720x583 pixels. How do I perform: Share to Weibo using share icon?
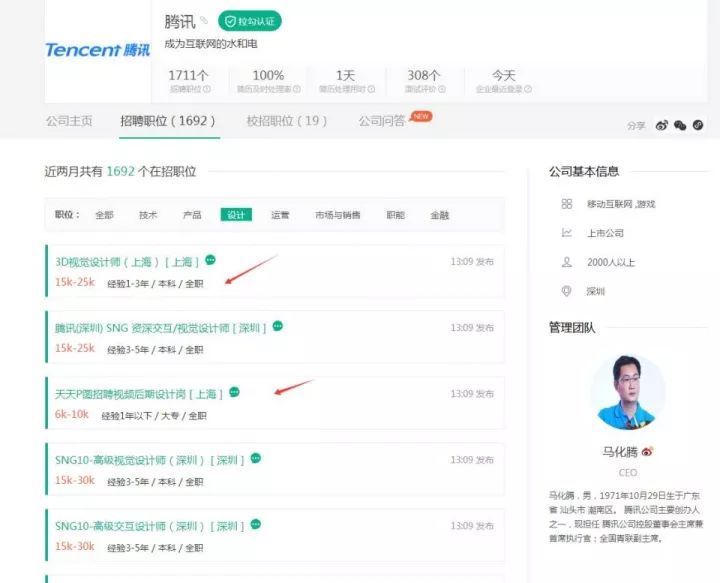(662, 125)
